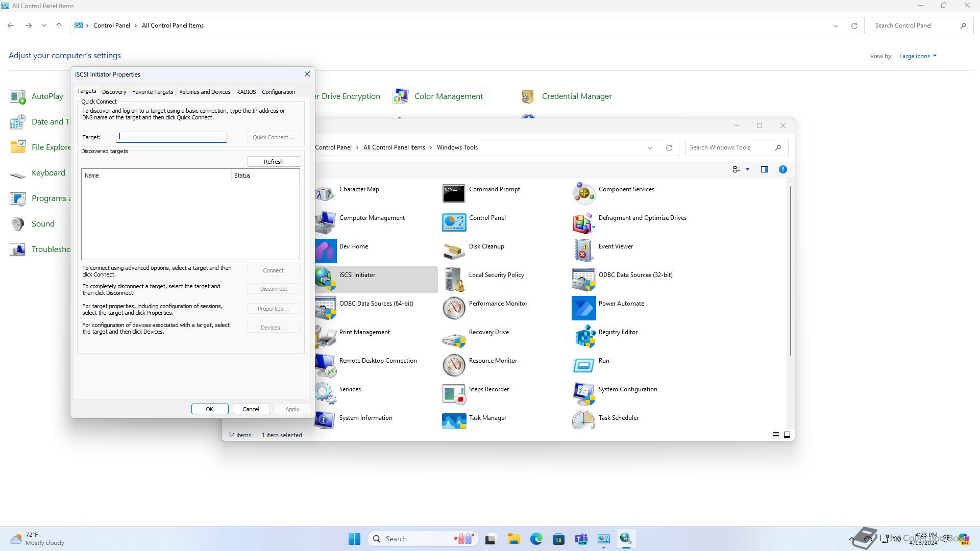Open Computer Management icon

(x=325, y=222)
